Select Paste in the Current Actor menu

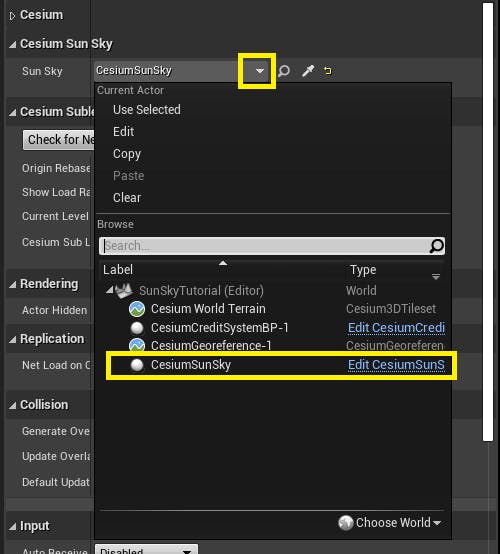coord(128,176)
